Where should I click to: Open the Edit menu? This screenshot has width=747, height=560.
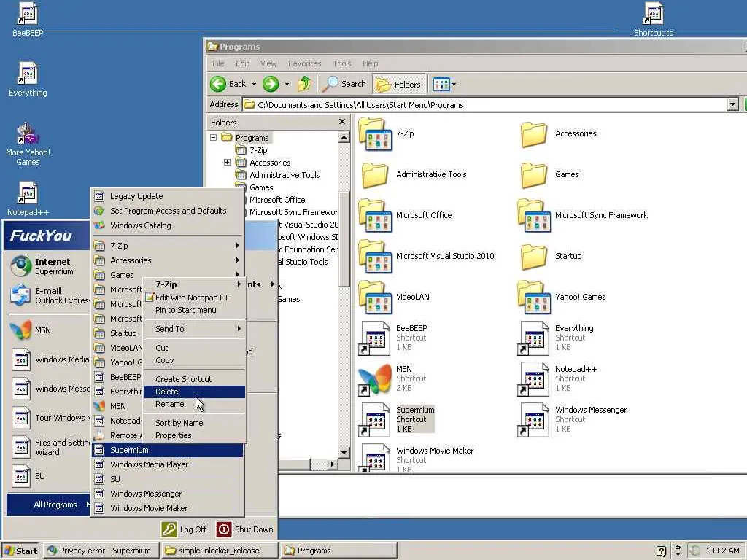pos(242,63)
